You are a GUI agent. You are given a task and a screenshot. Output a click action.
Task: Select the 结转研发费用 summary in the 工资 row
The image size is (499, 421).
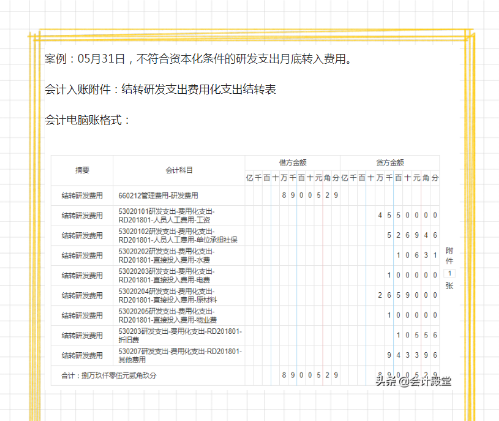82,216
